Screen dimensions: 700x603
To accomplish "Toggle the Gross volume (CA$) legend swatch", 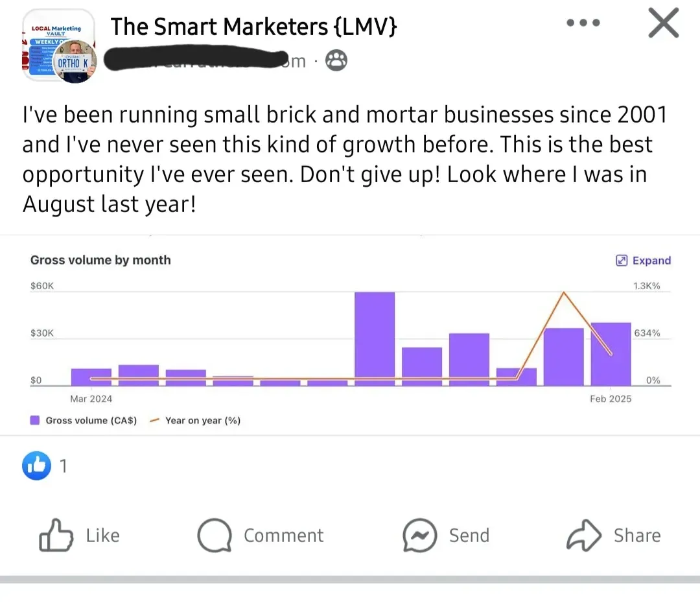I will (x=36, y=420).
